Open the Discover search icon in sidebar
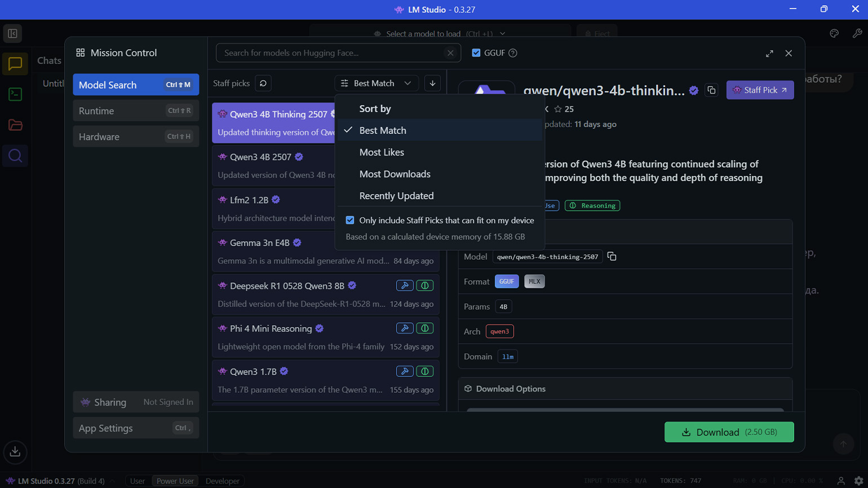Image resolution: width=868 pixels, height=488 pixels. click(15, 156)
